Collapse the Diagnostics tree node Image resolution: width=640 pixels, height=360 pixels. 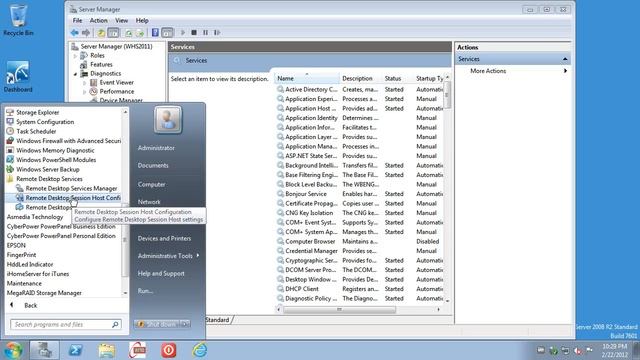tap(76, 74)
